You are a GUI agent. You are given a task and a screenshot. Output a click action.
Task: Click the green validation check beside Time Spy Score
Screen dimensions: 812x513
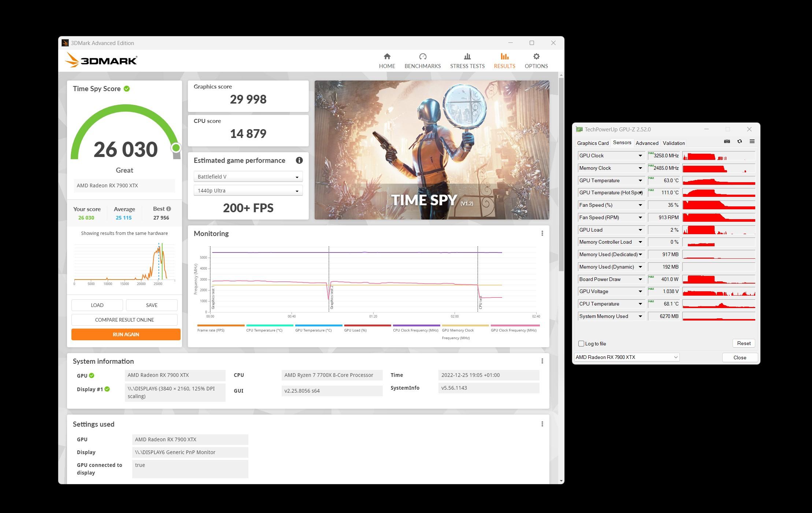point(127,89)
